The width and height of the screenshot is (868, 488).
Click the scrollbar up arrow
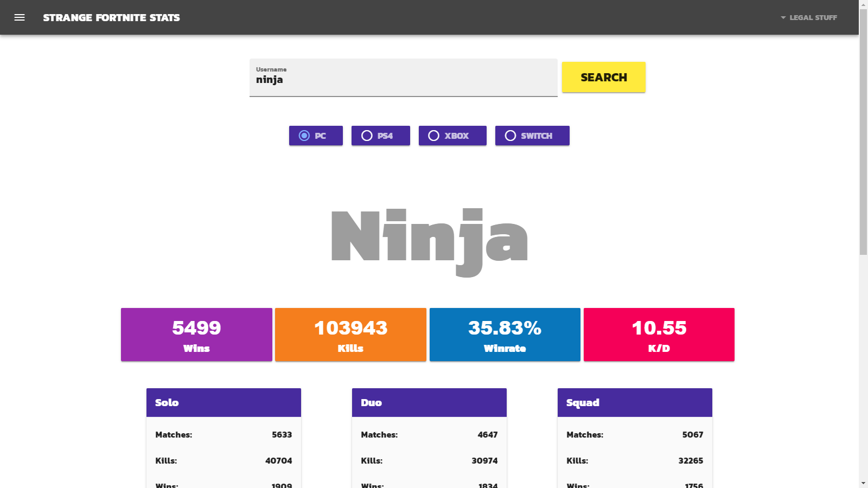[863, 4]
